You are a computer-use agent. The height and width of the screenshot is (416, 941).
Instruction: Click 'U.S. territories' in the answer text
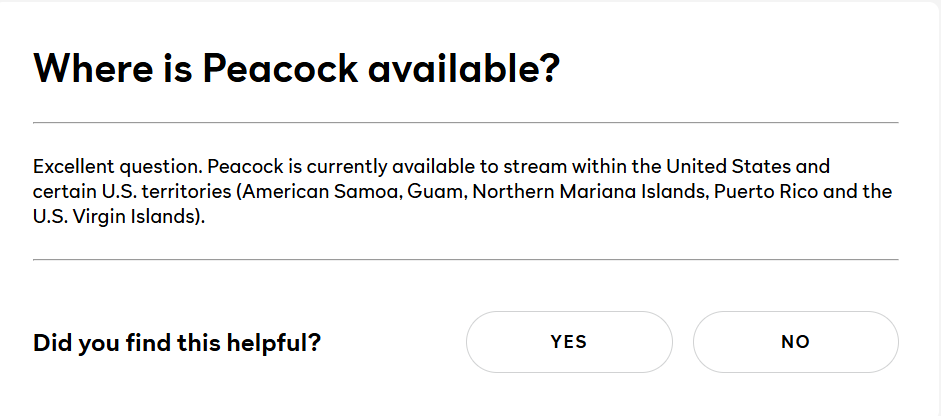pyautogui.click(x=158, y=191)
